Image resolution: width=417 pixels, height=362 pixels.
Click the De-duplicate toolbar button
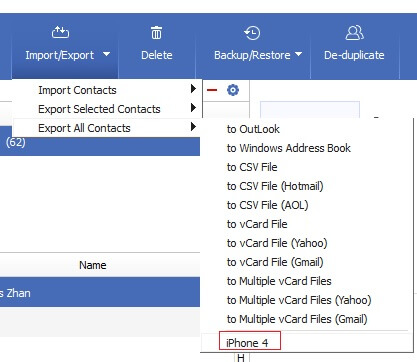click(x=354, y=46)
